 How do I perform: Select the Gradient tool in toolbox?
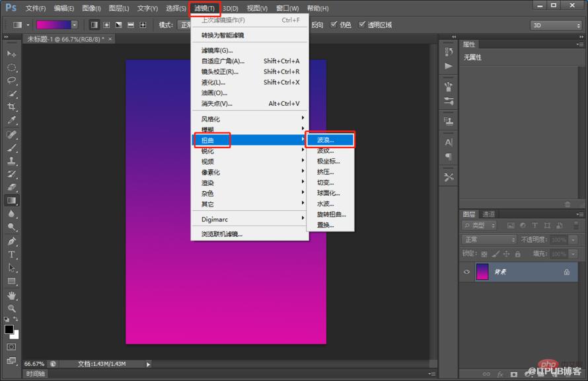[12, 200]
